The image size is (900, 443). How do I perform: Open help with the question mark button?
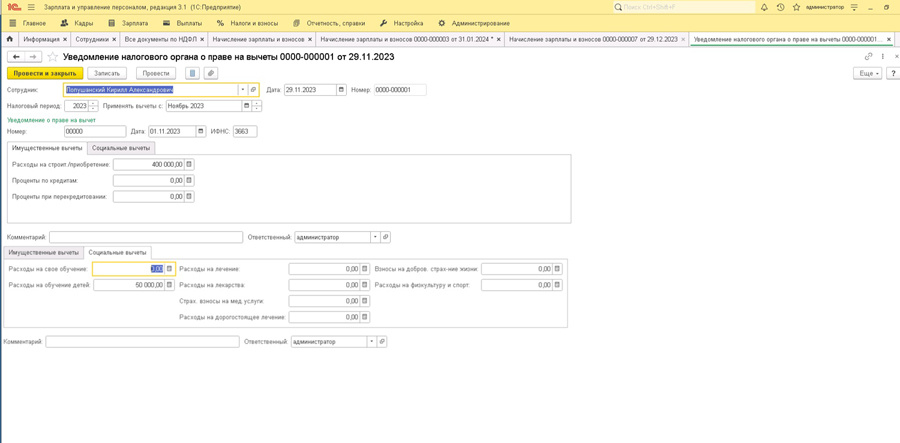pos(893,73)
